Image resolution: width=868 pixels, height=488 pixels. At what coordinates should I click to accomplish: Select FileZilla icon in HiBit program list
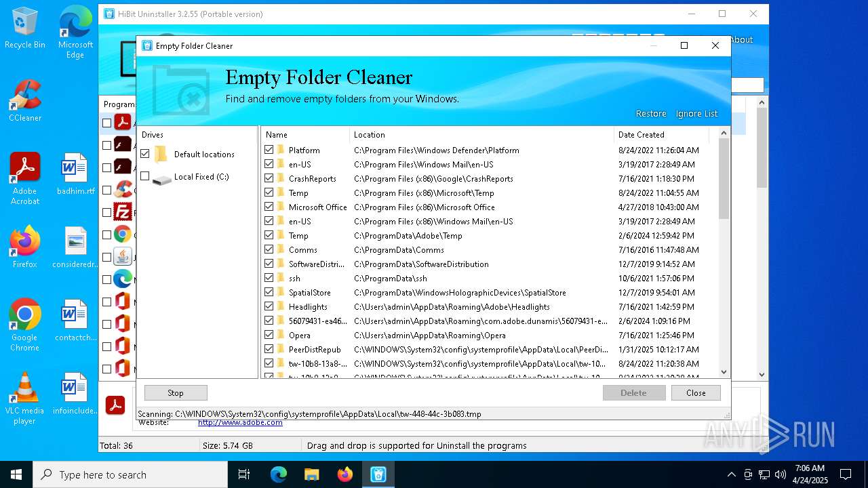[122, 212]
